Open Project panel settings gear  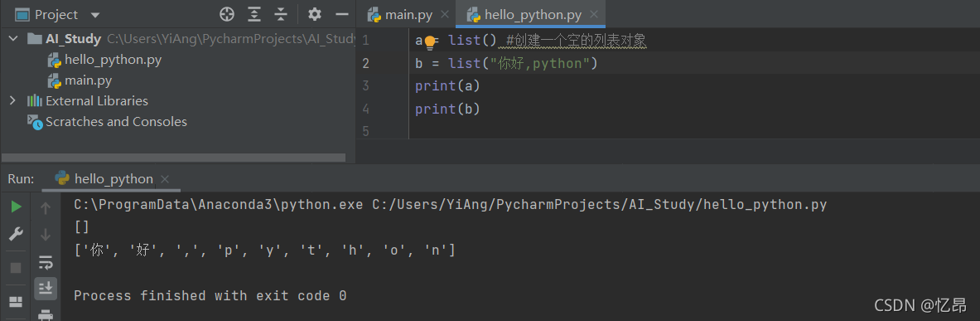314,14
